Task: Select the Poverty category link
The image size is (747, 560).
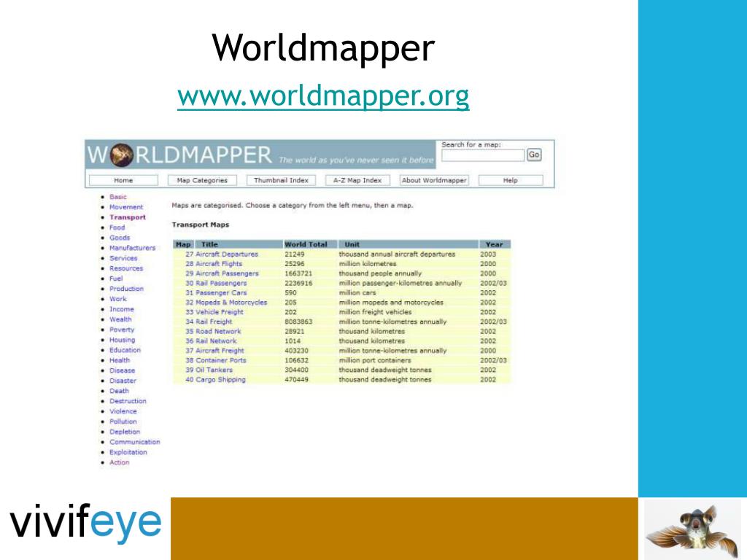Action: click(x=122, y=330)
